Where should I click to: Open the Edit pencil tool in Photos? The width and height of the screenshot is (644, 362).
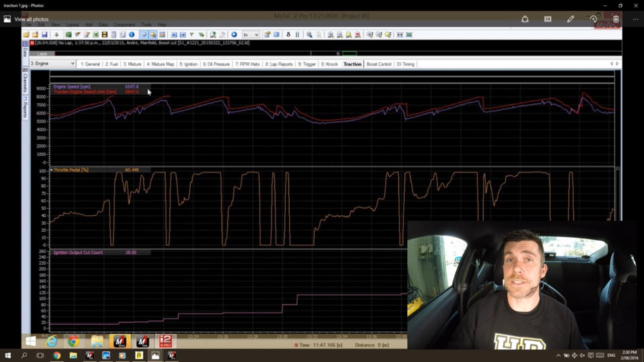pyautogui.click(x=570, y=19)
